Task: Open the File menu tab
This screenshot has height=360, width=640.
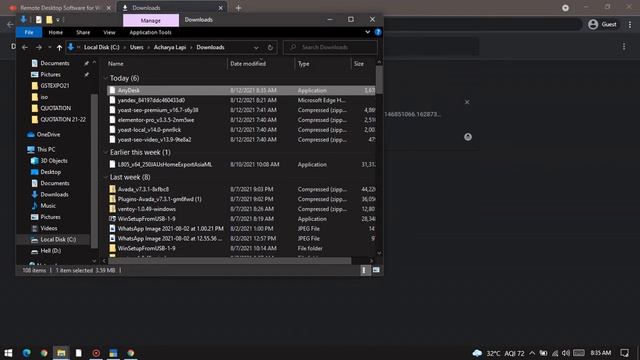Action: click(x=29, y=32)
